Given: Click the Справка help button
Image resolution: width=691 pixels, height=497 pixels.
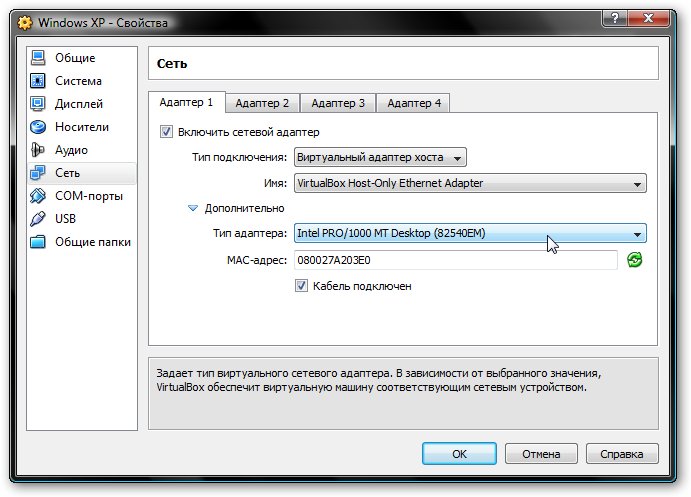Looking at the screenshot, I should pyautogui.click(x=622, y=454).
